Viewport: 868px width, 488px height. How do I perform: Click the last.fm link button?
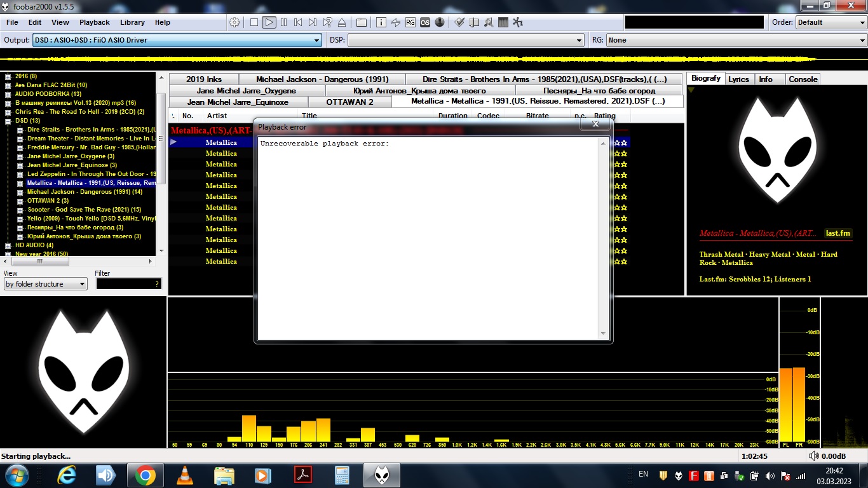[x=837, y=233]
